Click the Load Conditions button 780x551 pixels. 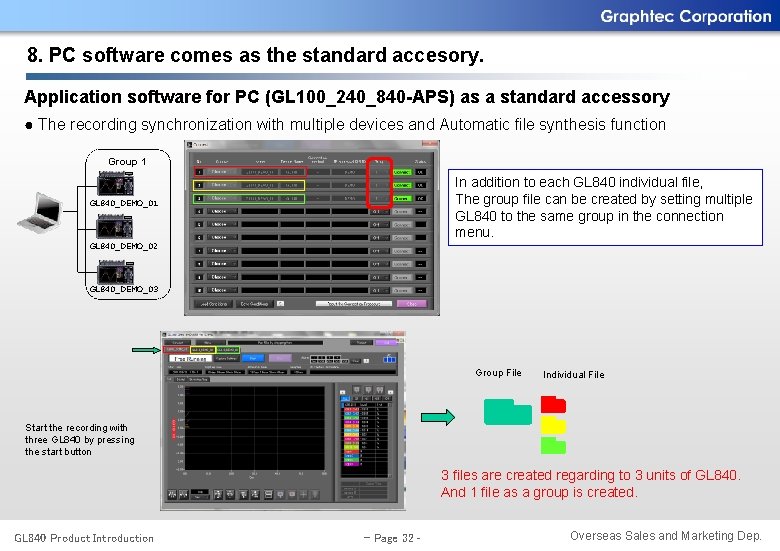(213, 304)
